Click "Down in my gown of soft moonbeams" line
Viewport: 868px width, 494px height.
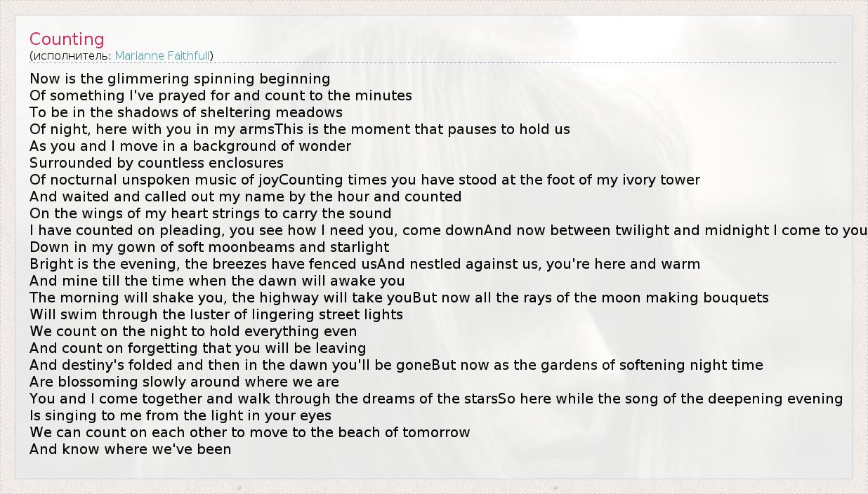209,247
